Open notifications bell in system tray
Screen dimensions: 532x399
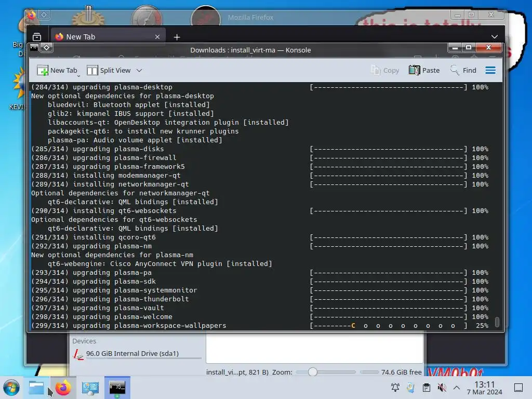pos(395,387)
